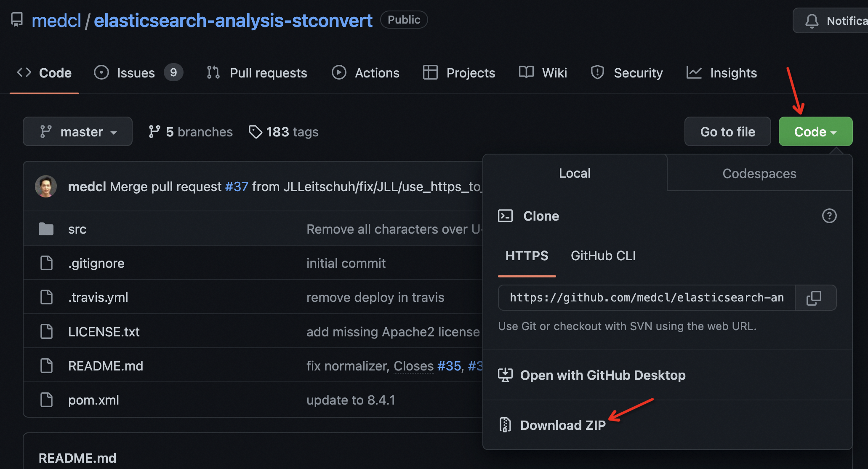Open the .gitignore file
Image resolution: width=868 pixels, height=469 pixels.
(96, 263)
